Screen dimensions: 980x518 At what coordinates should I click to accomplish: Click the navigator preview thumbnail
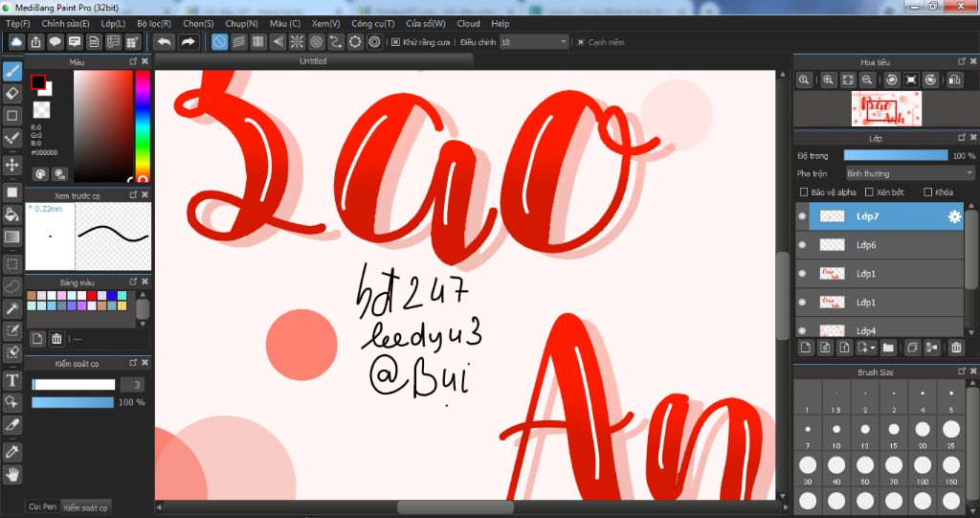(886, 109)
